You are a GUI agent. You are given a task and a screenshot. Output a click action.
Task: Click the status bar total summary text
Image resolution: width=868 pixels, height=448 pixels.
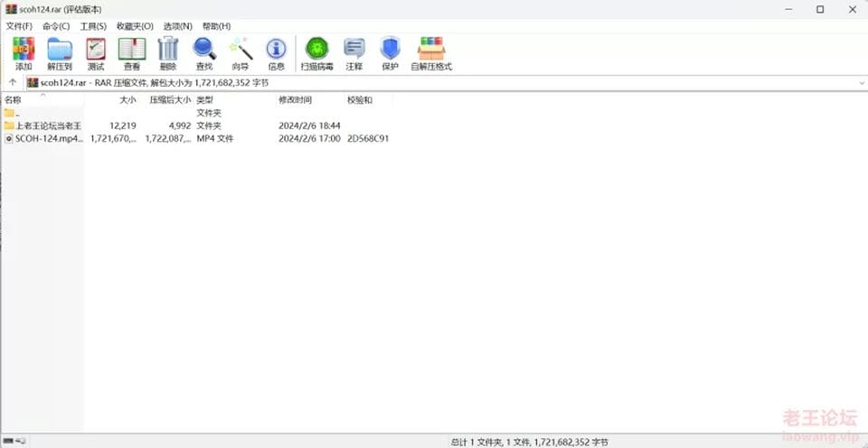[x=530, y=442]
